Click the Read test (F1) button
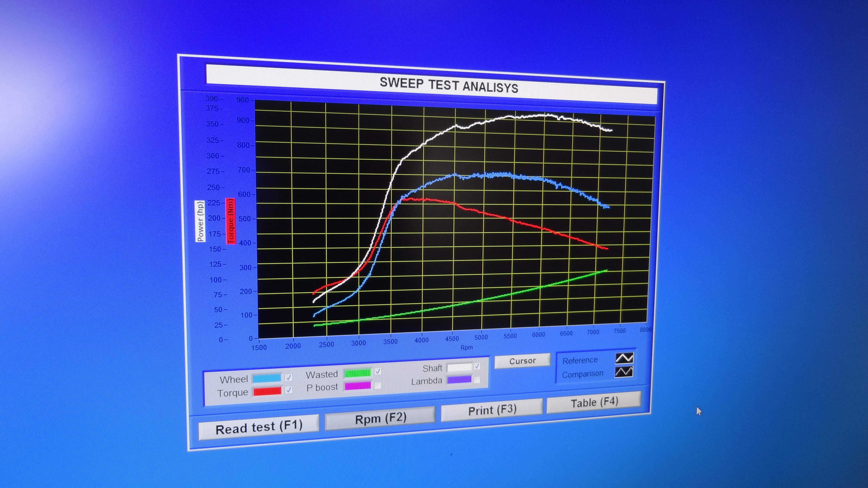This screenshot has height=488, width=868. (259, 427)
